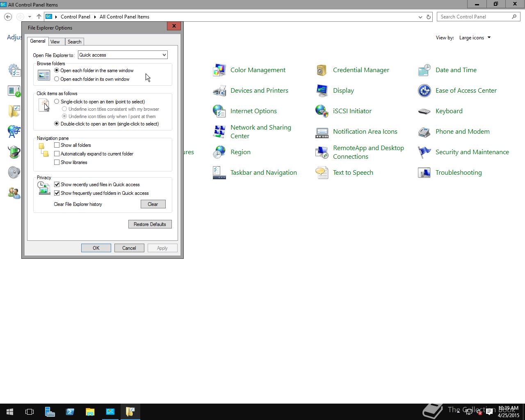Open the Troubleshooting link

point(459,173)
